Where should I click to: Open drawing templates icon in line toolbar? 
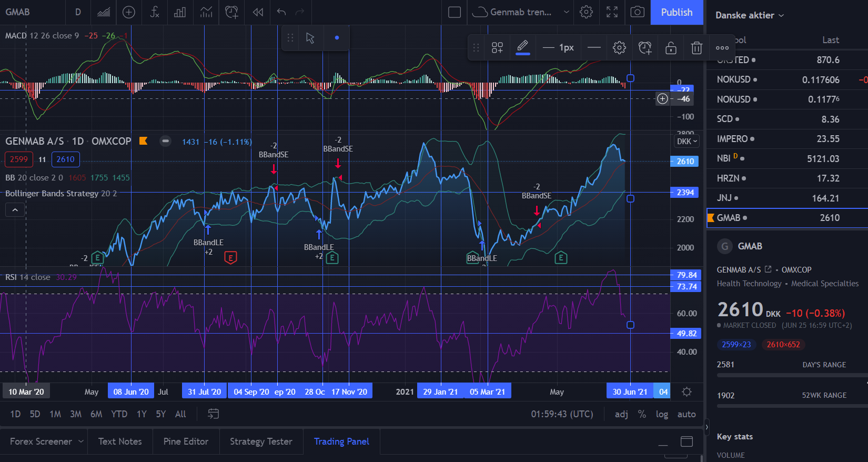pos(497,48)
